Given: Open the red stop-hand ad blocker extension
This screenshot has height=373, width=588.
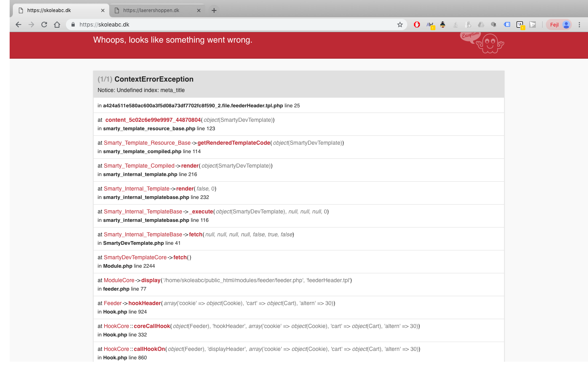Looking at the screenshot, I should click(x=417, y=25).
